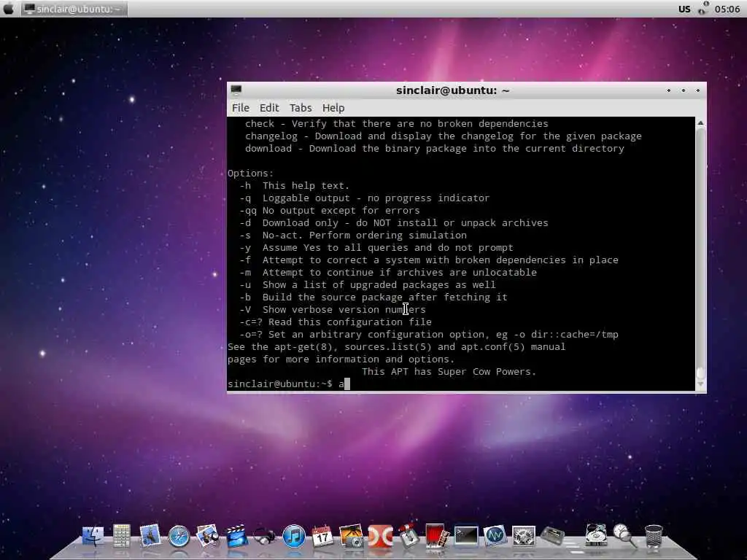Image resolution: width=747 pixels, height=560 pixels.
Task: Open the hard disk utility icon
Action: pos(596,536)
